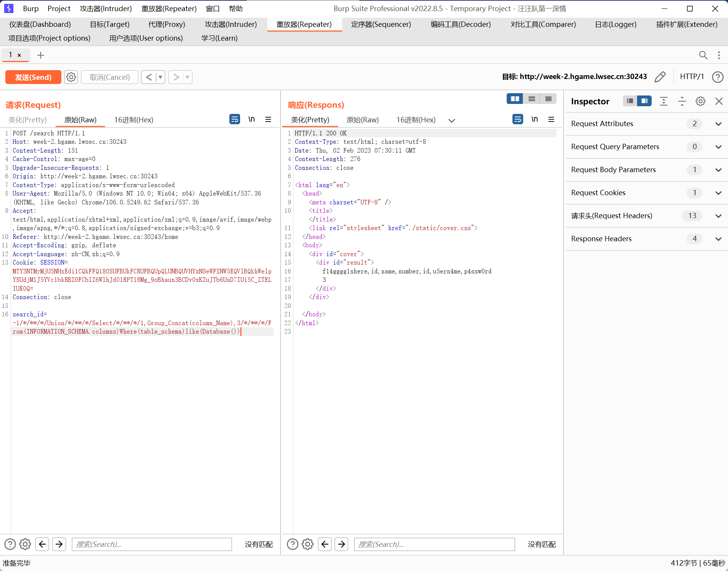The image size is (728, 571).
Task: Select top-bottom split layout
Action: pyautogui.click(x=532, y=99)
